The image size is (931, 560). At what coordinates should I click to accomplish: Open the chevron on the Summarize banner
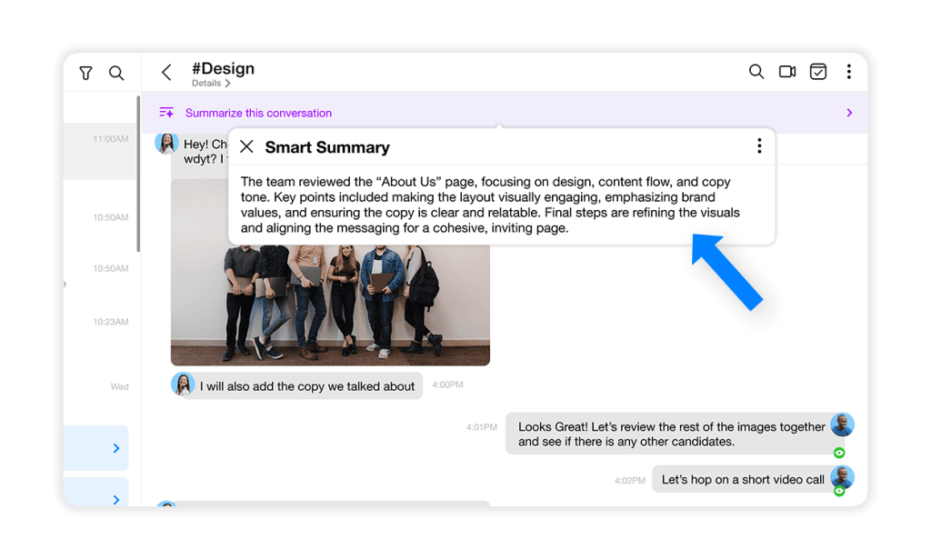(x=849, y=112)
